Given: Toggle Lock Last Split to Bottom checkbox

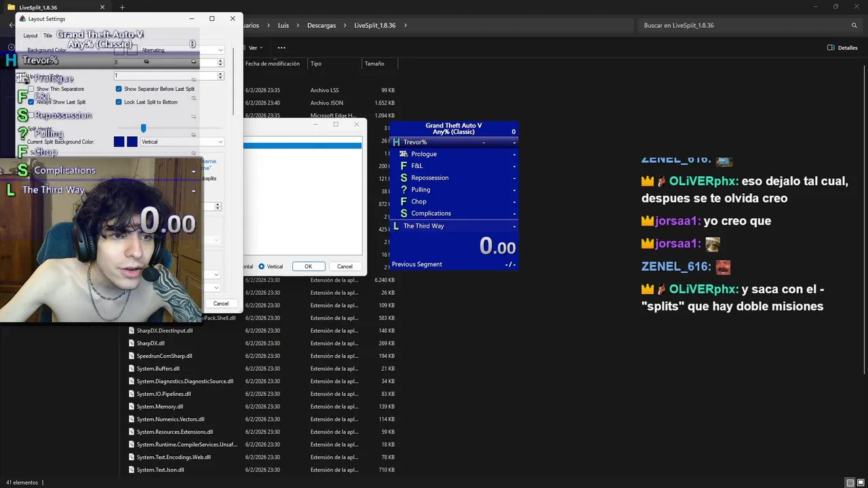Looking at the screenshot, I should tap(119, 102).
